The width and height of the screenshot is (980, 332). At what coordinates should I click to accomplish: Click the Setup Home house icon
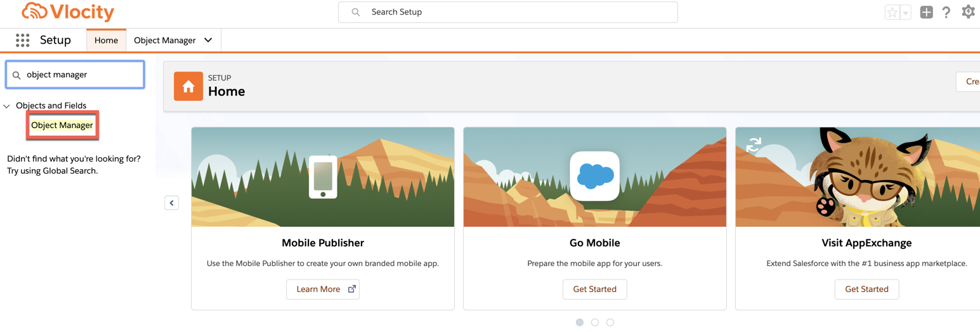(188, 86)
